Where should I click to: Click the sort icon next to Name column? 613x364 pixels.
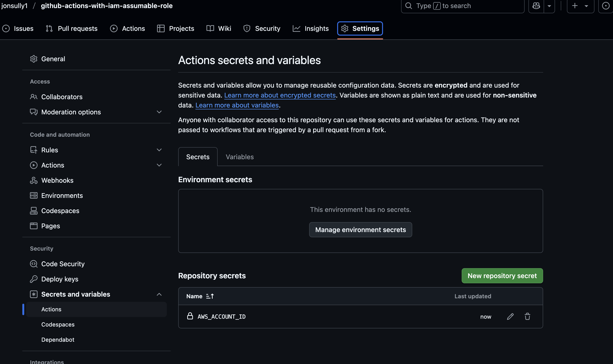click(x=210, y=296)
